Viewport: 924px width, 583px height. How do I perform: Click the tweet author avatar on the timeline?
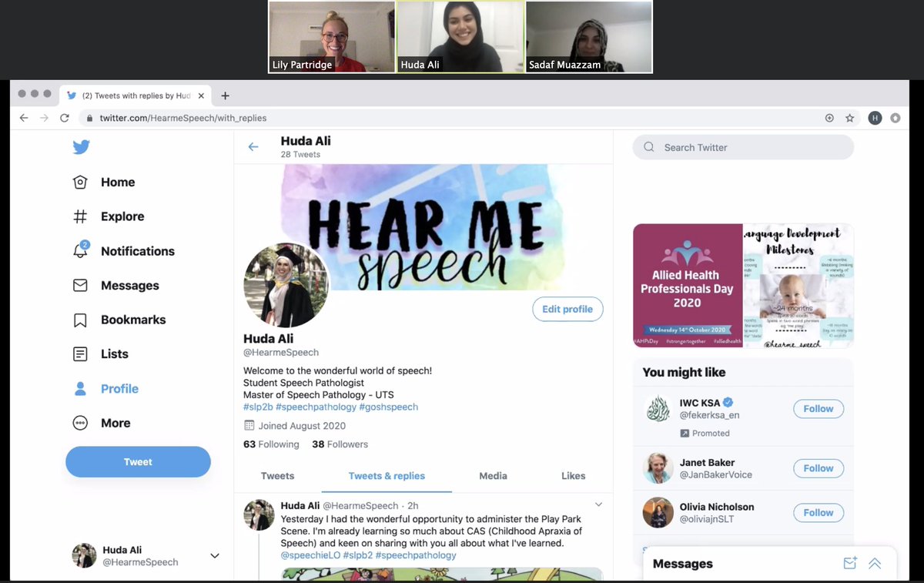[x=259, y=514]
